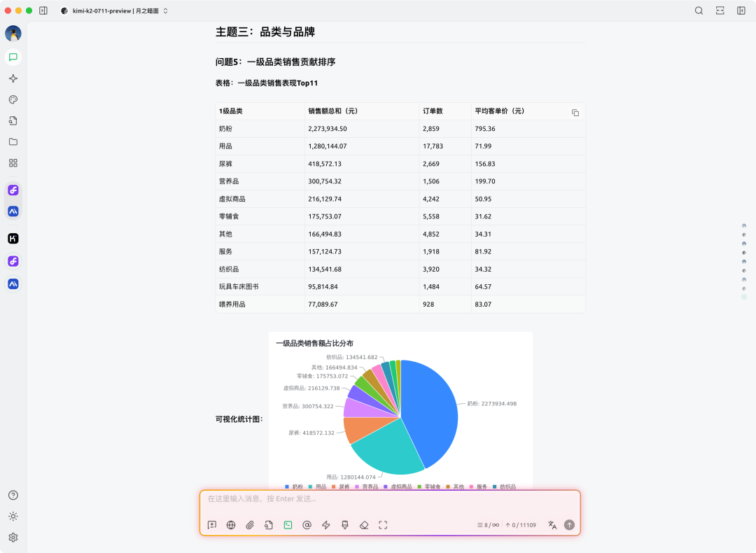
Task: Toggle the green code-mode icon in input bar
Action: (x=288, y=524)
